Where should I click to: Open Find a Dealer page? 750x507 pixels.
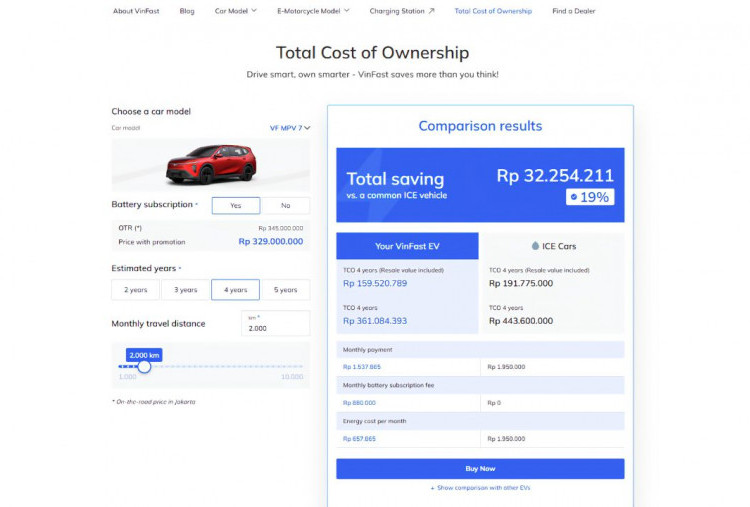tap(574, 11)
